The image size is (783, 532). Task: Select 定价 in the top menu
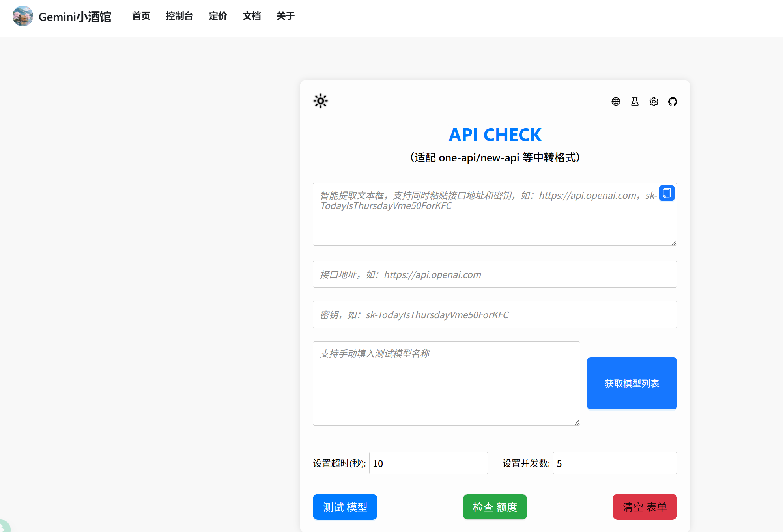point(218,16)
